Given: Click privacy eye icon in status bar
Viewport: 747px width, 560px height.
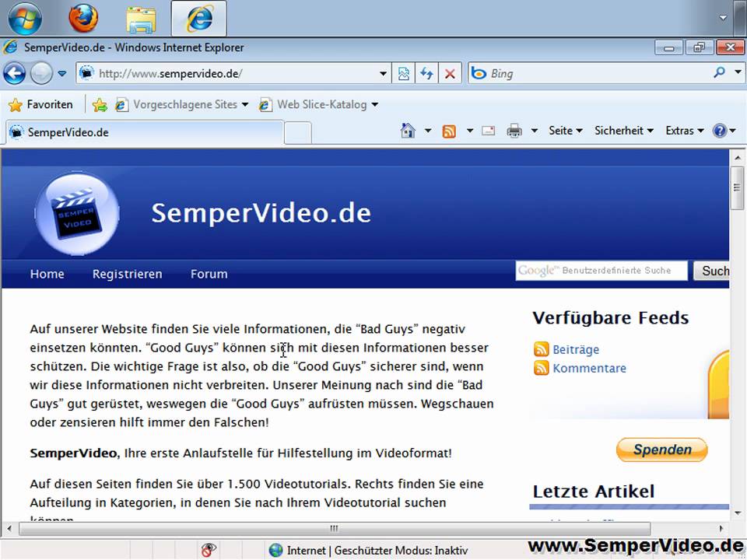Looking at the screenshot, I should [x=209, y=550].
